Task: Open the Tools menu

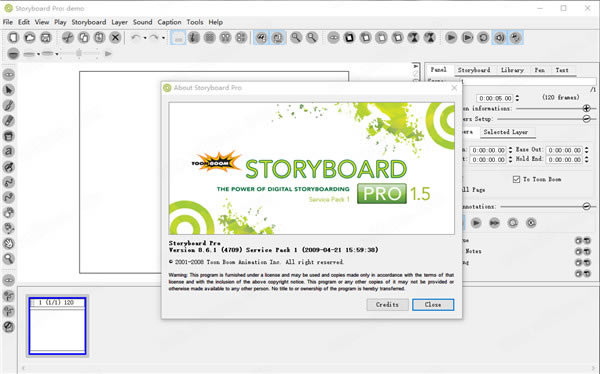Action: [195, 22]
